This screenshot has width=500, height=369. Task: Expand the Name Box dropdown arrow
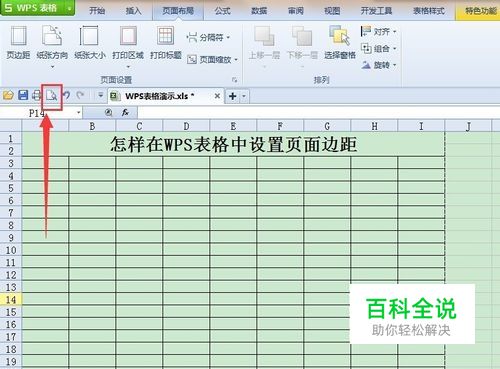point(79,113)
